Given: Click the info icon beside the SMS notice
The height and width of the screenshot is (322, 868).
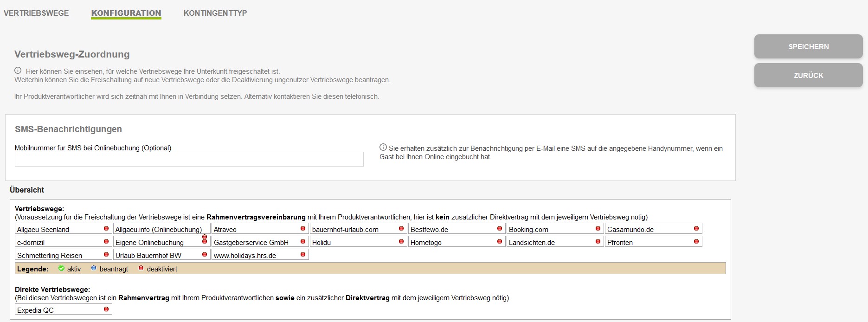Looking at the screenshot, I should tap(383, 148).
